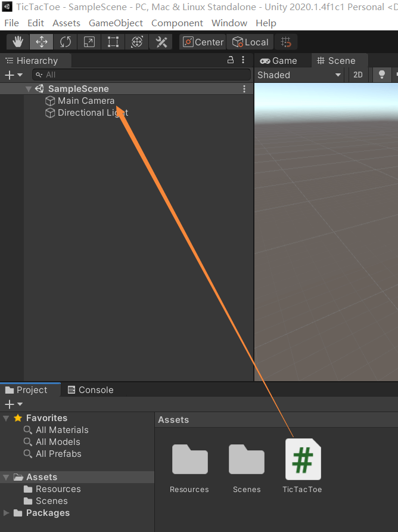Select the Rect tool
The height and width of the screenshot is (532, 398).
tap(113, 42)
